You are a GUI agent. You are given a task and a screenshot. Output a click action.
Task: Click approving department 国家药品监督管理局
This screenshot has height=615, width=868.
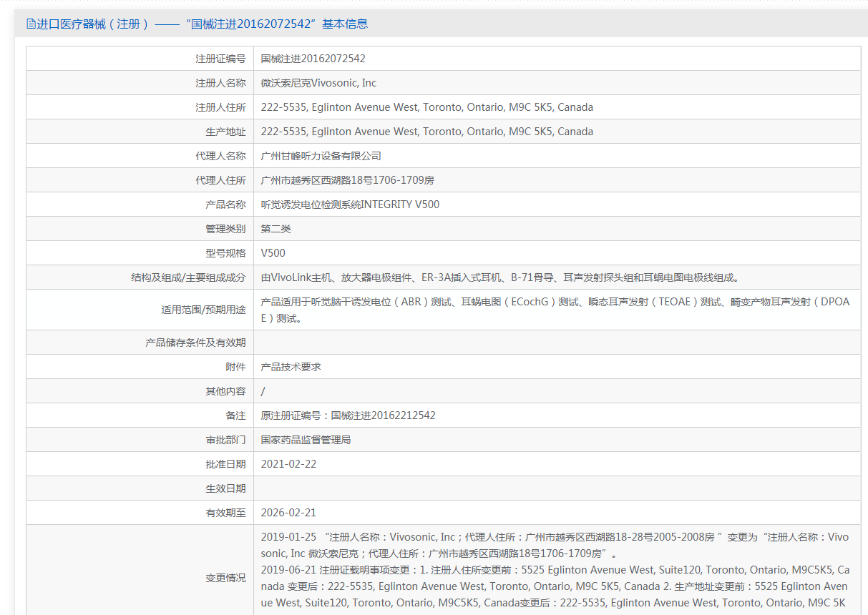[x=306, y=440]
